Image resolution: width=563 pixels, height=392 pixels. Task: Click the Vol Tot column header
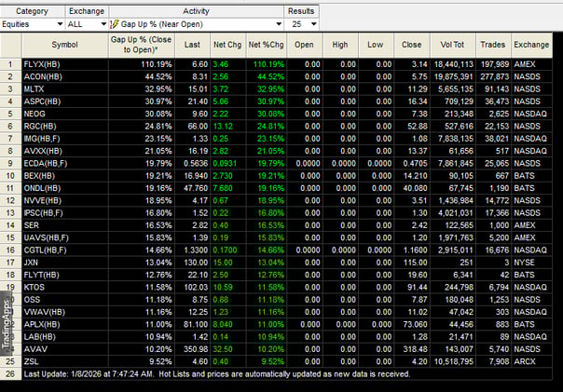[453, 45]
